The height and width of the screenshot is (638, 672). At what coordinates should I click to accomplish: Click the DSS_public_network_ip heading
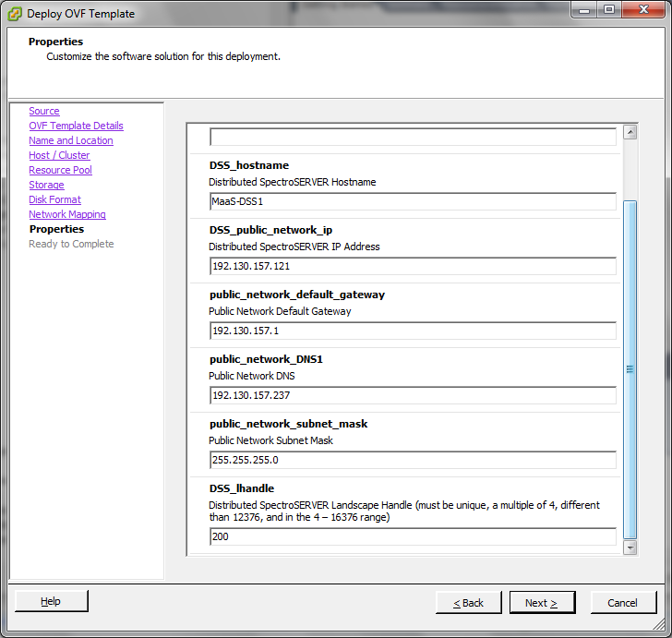click(270, 230)
